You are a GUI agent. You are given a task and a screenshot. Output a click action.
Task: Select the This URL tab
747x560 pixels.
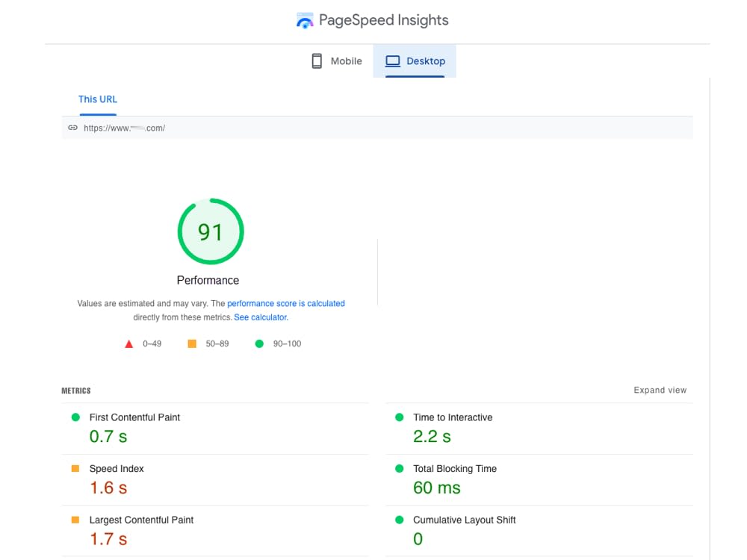[x=98, y=99]
